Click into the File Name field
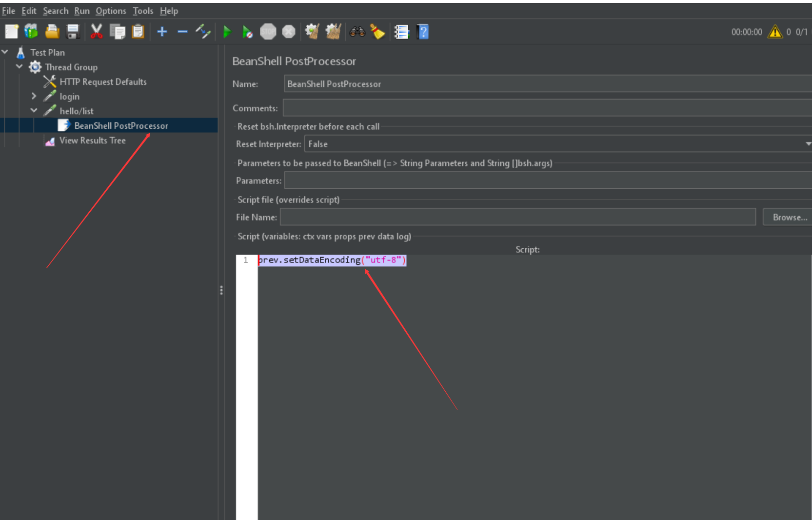The image size is (812, 520). click(518, 217)
